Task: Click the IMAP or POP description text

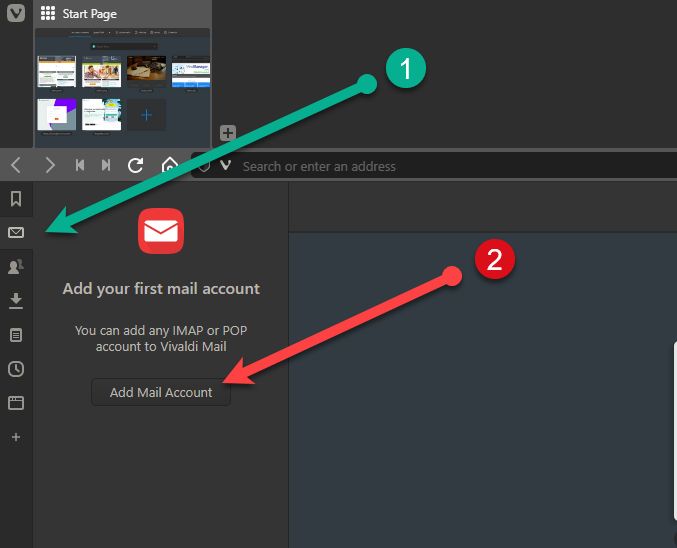Action: [x=161, y=339]
